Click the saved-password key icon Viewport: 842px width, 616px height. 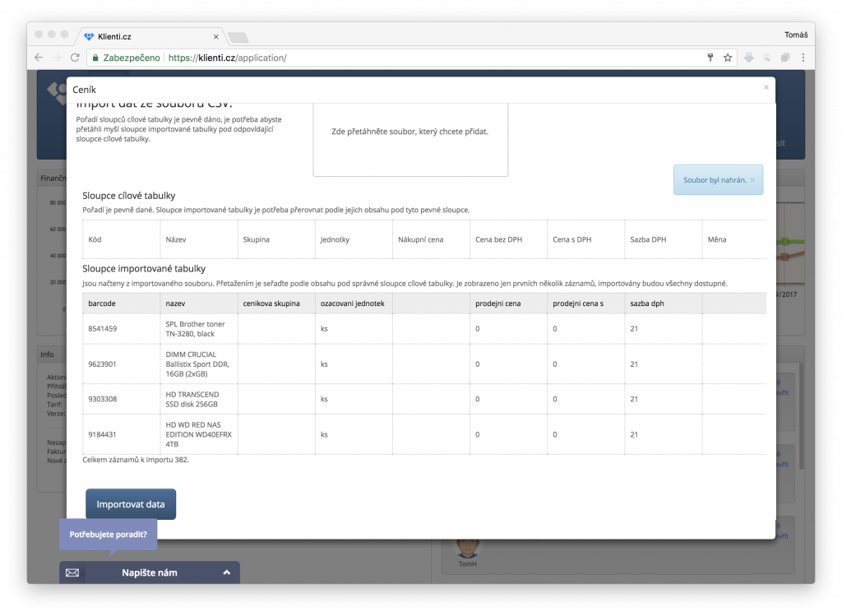pyautogui.click(x=710, y=58)
